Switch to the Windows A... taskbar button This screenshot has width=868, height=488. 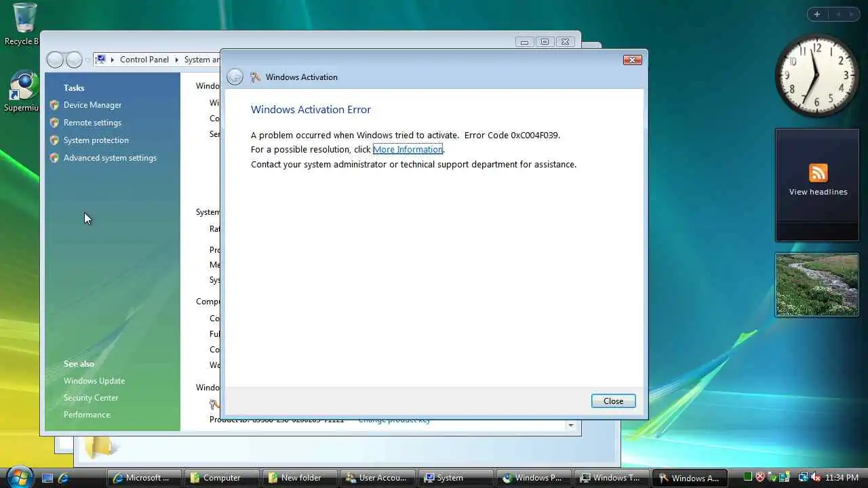(690, 478)
